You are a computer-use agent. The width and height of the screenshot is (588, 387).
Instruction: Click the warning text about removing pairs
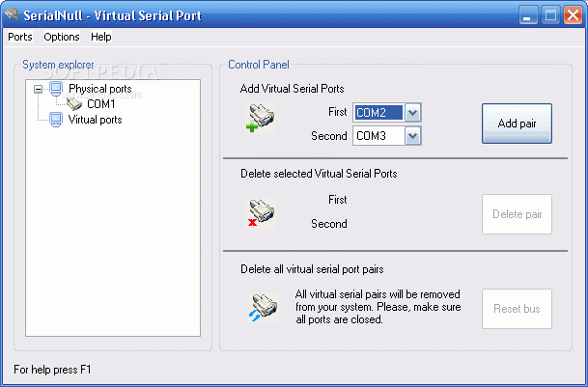pos(378,307)
